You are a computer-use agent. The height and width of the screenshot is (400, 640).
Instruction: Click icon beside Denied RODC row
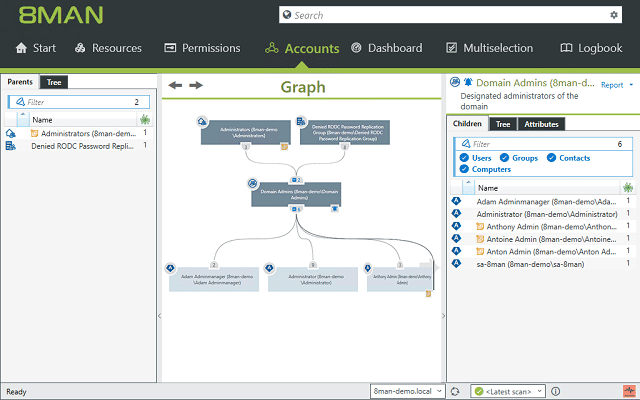pyautogui.click(x=11, y=146)
